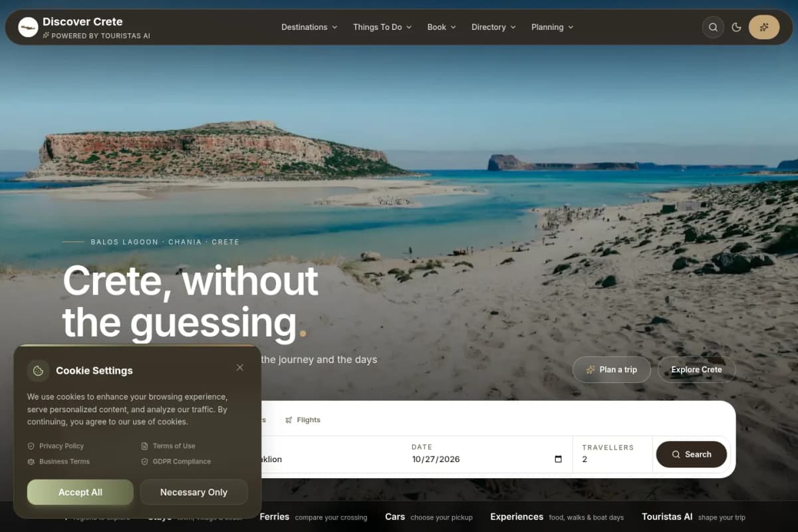This screenshot has height=532, width=798.
Task: Click the Plan a trip button
Action: (x=612, y=370)
